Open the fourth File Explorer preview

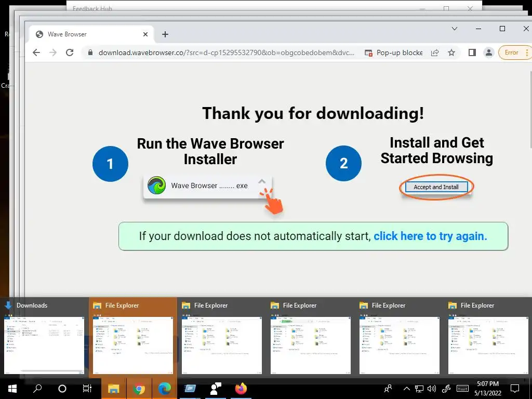pos(311,338)
